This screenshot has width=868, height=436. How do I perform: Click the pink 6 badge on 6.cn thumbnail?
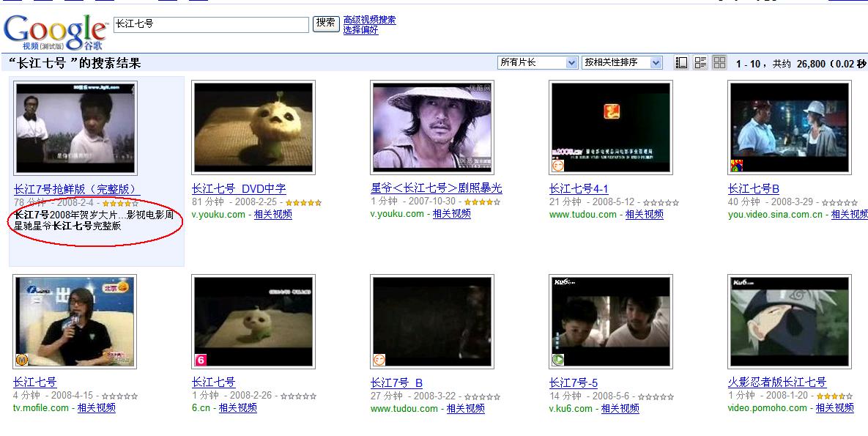[201, 360]
